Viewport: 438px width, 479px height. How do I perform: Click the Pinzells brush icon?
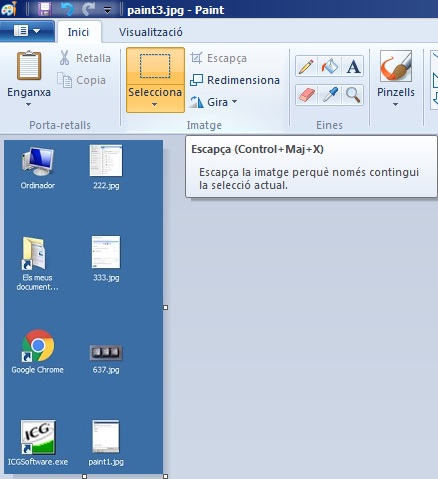click(396, 66)
